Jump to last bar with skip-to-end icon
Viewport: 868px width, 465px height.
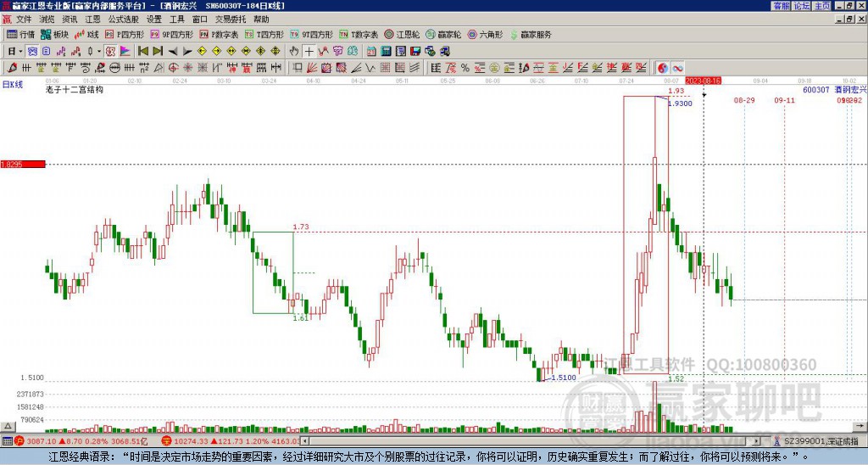[158, 52]
